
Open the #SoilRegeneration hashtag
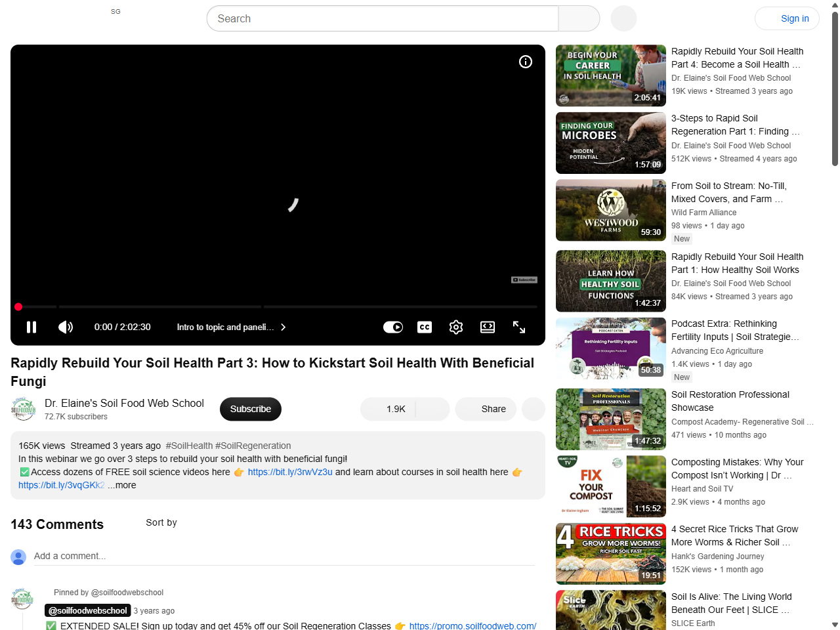coord(253,446)
